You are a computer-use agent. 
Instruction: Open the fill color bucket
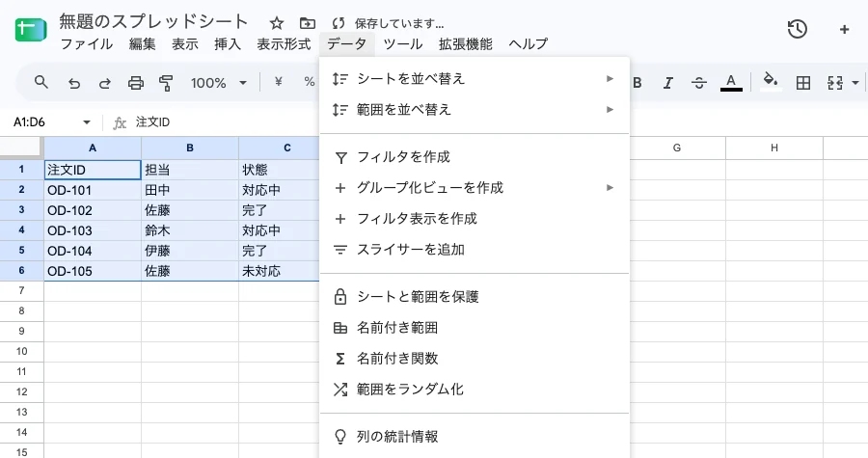click(771, 81)
